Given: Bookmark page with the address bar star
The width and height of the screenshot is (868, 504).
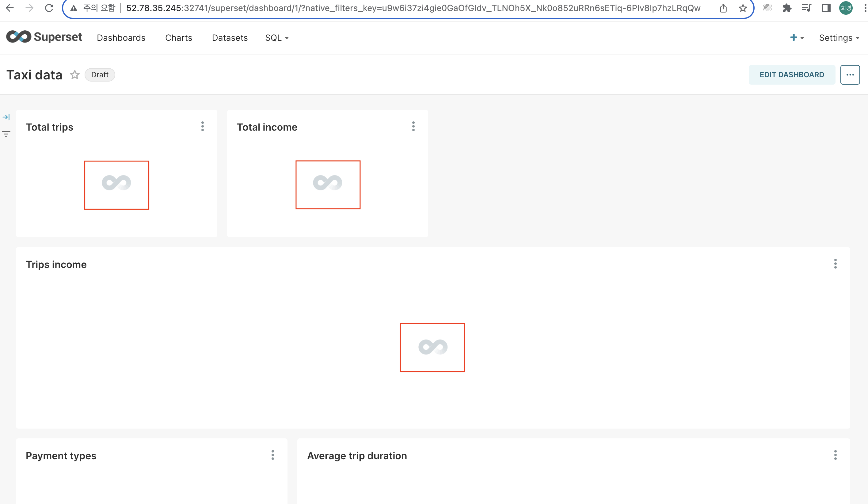Looking at the screenshot, I should [x=743, y=8].
